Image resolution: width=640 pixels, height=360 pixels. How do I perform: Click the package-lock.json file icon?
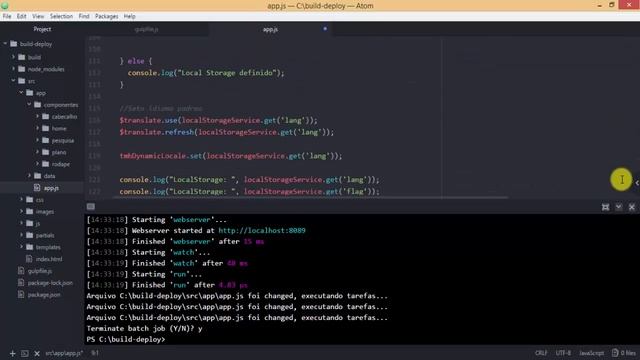click(x=21, y=282)
